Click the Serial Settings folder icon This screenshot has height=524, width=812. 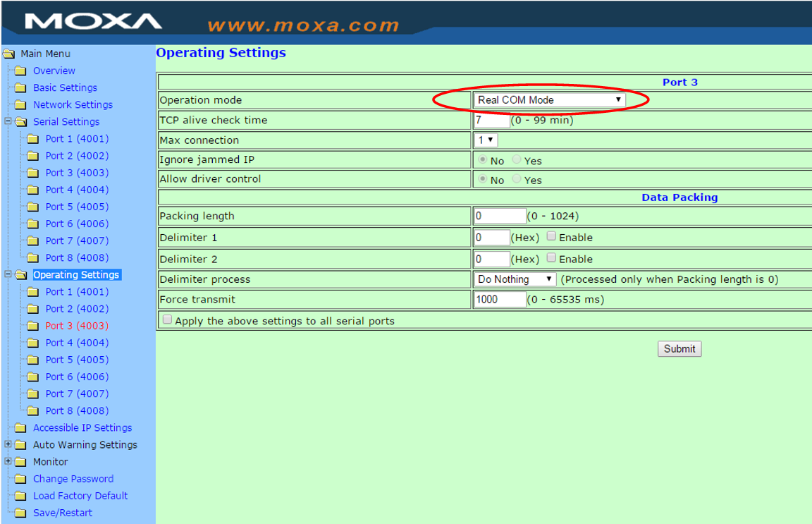[20, 122]
